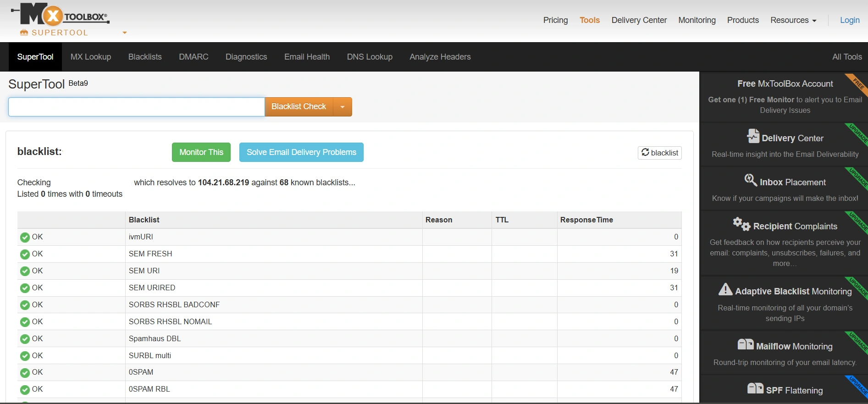The height and width of the screenshot is (404, 868).
Task: Click the SEM URIRED blacklist name
Action: click(152, 288)
